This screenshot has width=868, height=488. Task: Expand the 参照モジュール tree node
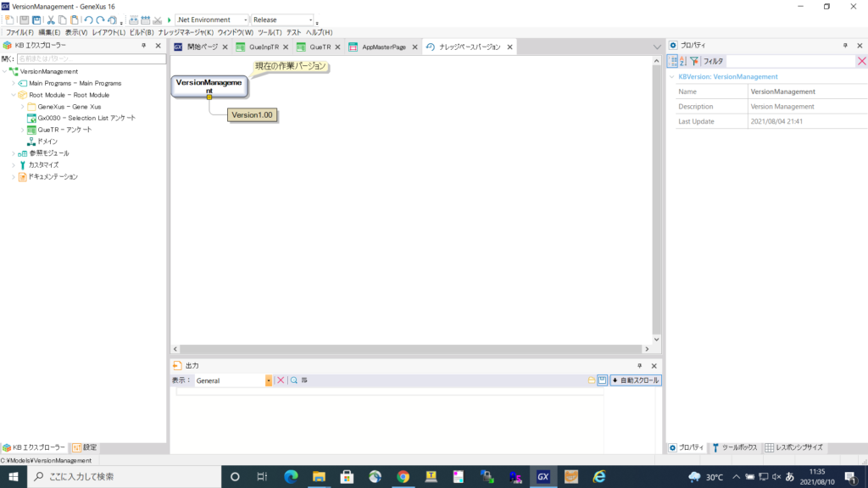[14, 153]
